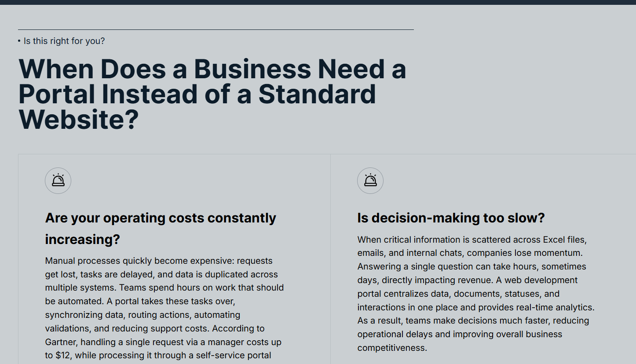Click the word "Website?" in the main heading
This screenshot has width=636, height=364.
click(78, 120)
